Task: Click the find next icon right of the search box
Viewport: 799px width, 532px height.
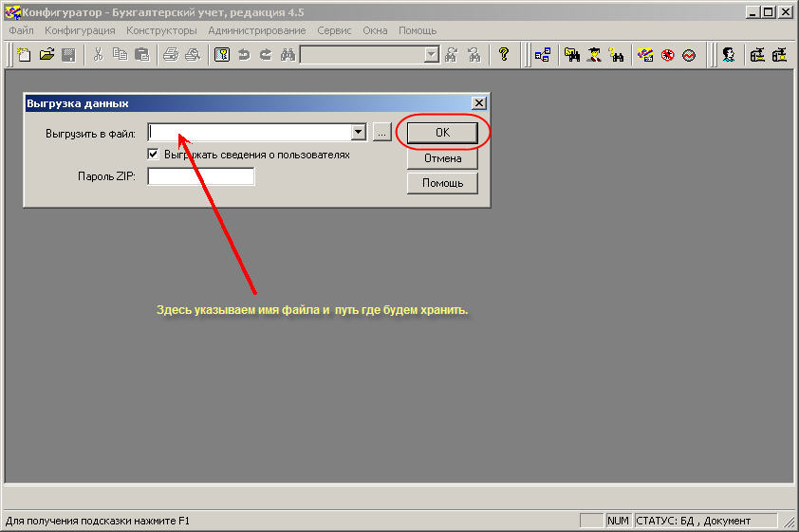Action: pos(451,54)
